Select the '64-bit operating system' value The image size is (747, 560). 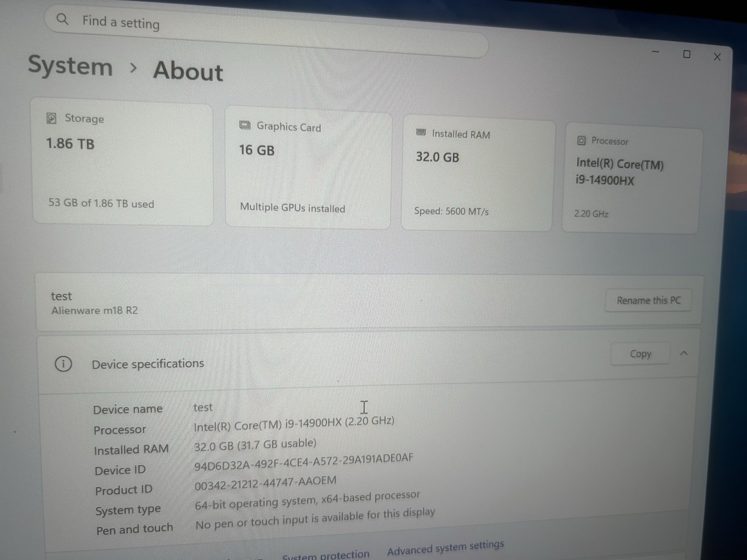point(307,501)
